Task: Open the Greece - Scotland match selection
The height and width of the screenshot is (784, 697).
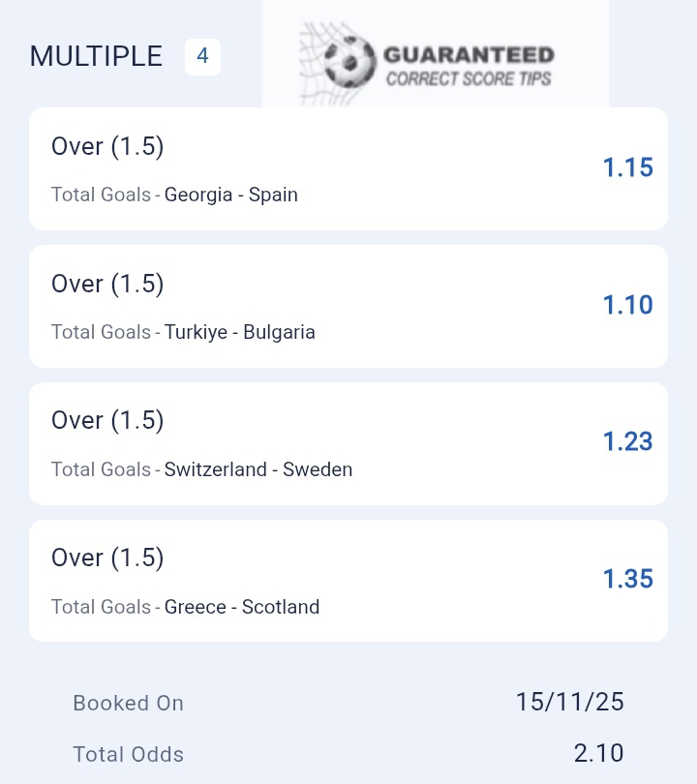Action: tap(241, 607)
